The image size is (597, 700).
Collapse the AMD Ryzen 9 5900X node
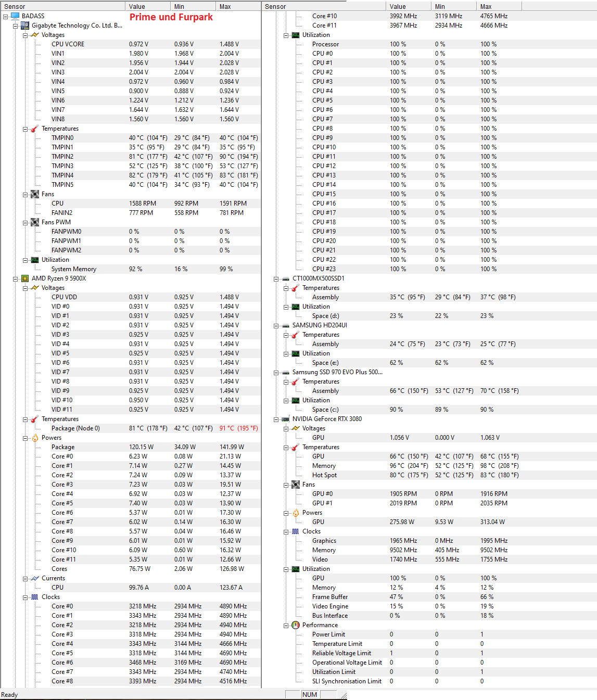click(16, 279)
